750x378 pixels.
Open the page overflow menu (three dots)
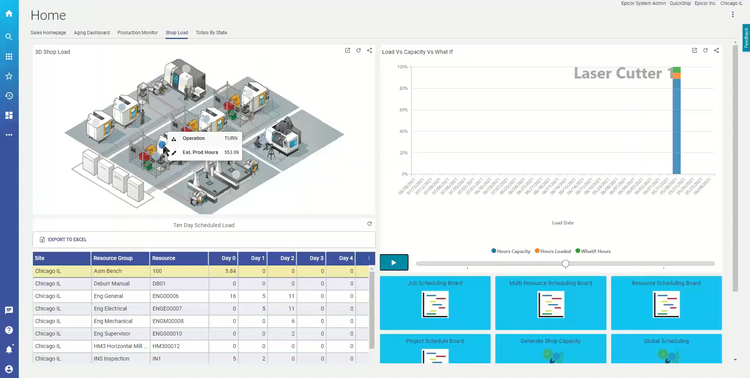732,15
